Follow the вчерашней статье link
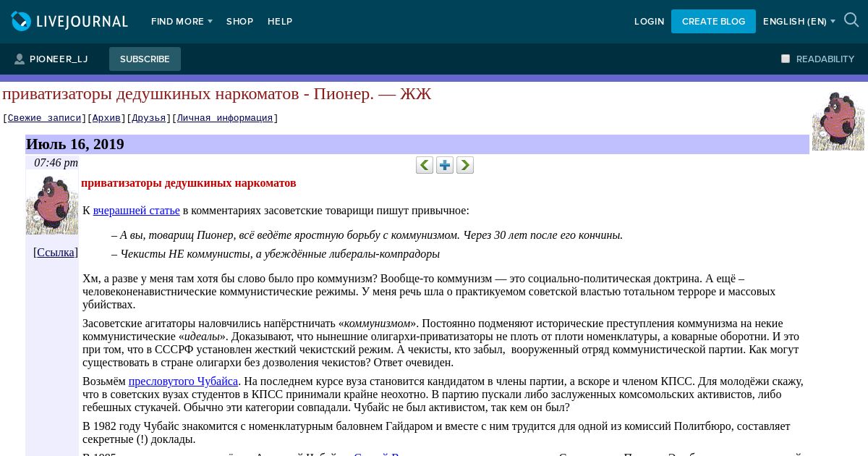 (136, 211)
